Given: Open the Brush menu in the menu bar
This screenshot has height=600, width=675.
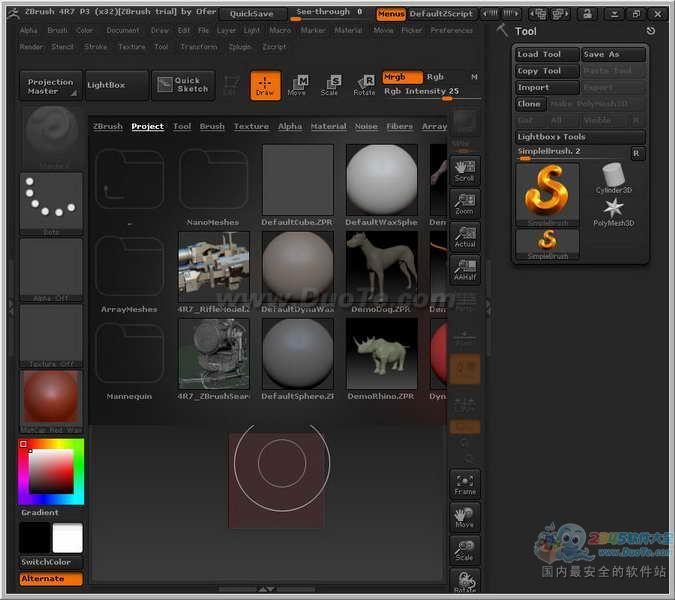Looking at the screenshot, I should (57, 30).
